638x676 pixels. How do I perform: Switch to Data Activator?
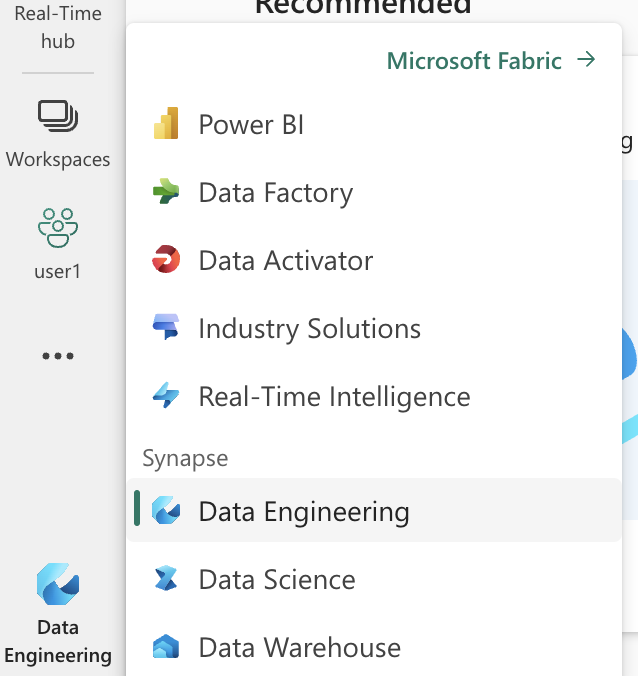(x=374, y=260)
